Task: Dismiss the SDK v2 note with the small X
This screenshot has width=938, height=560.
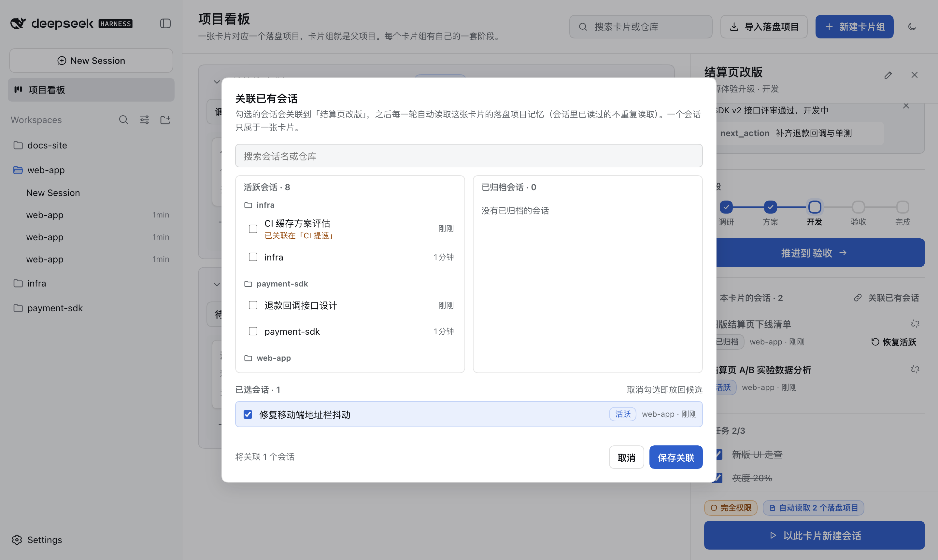Action: tap(906, 106)
